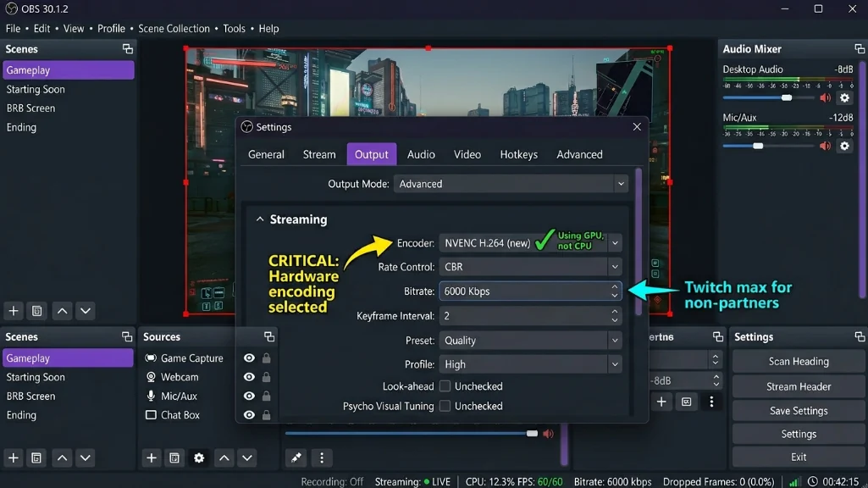The height and width of the screenshot is (488, 868).
Task: Move source up in list
Action: [x=224, y=458]
